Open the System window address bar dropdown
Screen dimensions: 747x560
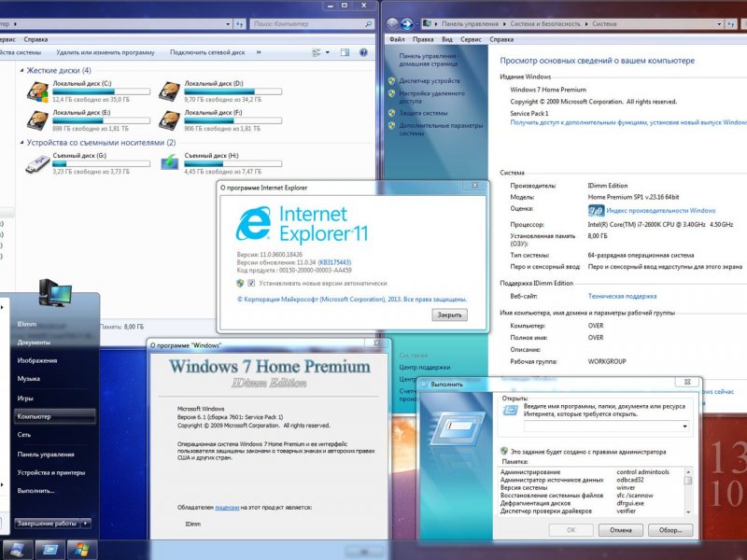(x=719, y=24)
